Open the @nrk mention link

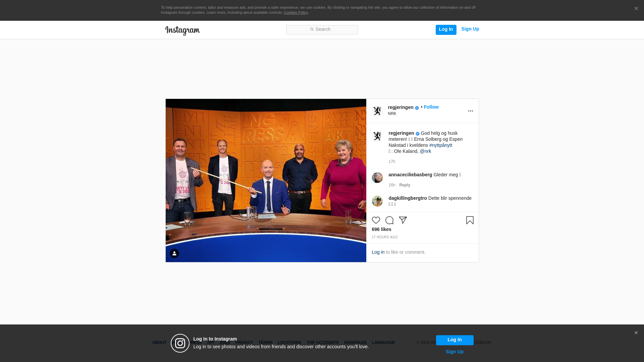(x=426, y=152)
